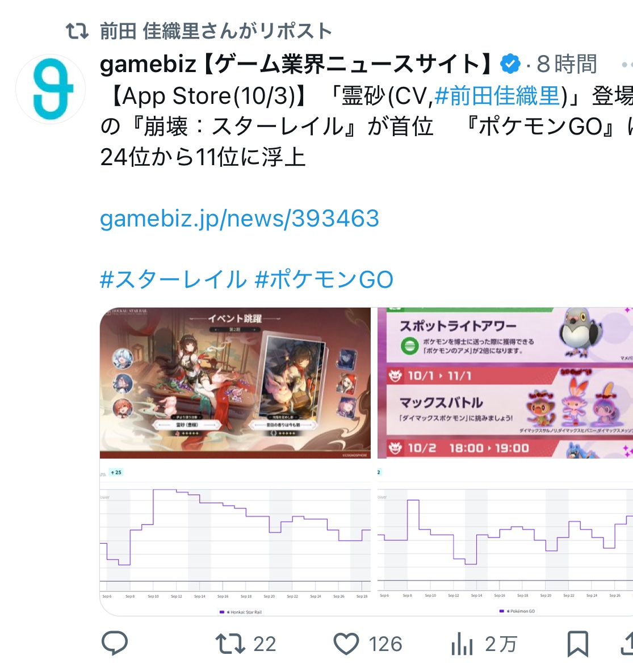The image size is (633, 672).
Task: Open the #前田佳織里 hashtag in text
Action: pos(497,95)
